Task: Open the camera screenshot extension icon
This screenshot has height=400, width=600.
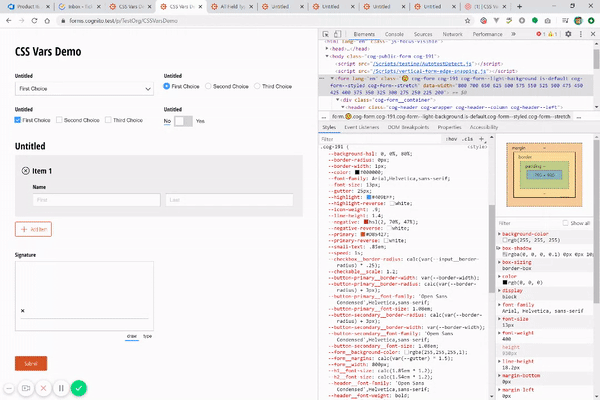Action: point(548,21)
